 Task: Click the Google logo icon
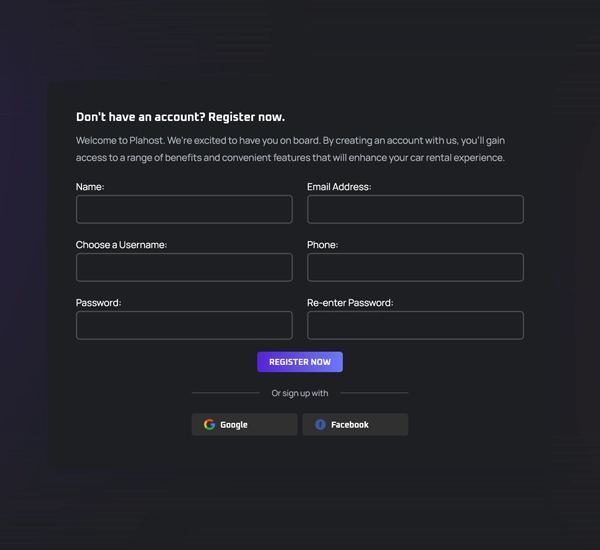click(x=209, y=425)
